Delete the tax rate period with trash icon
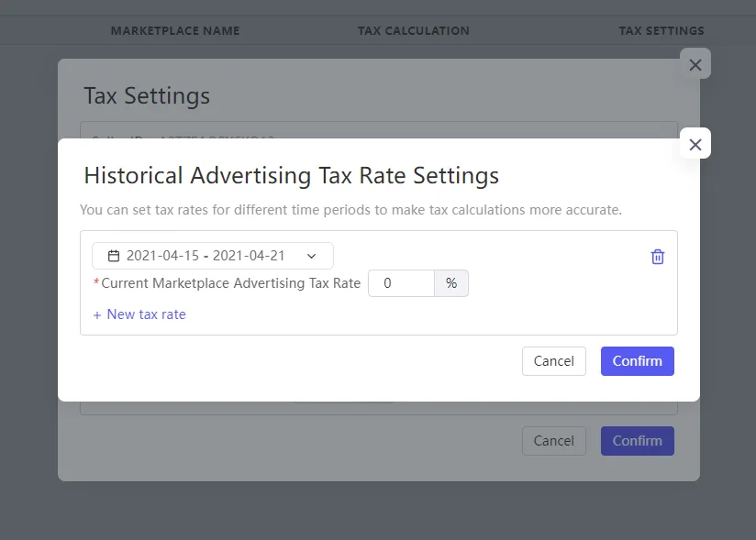 click(658, 257)
